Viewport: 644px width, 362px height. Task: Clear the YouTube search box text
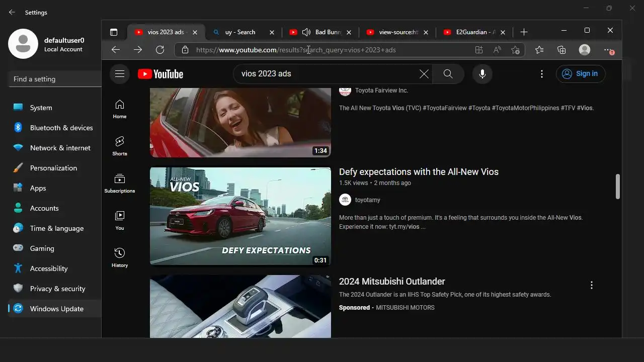point(424,74)
